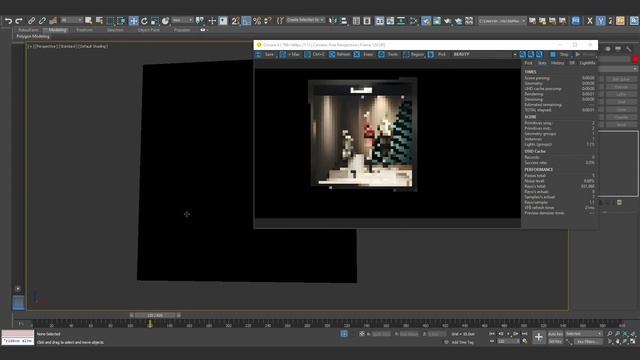The height and width of the screenshot is (360, 640).
Task: Switch to the Populate ribbon tab
Action: pos(182,30)
